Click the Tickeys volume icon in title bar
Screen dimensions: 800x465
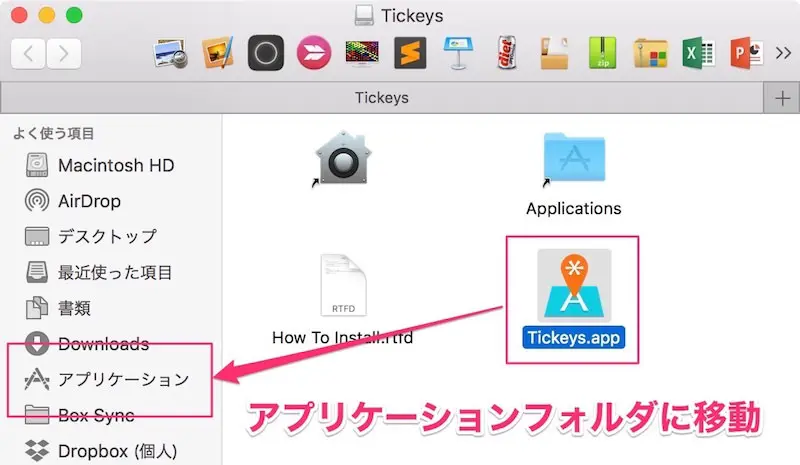pyautogui.click(x=364, y=15)
